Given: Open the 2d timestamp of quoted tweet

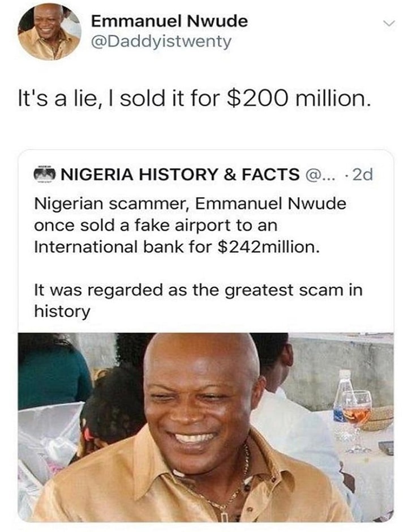Looking at the screenshot, I should pos(362,175).
